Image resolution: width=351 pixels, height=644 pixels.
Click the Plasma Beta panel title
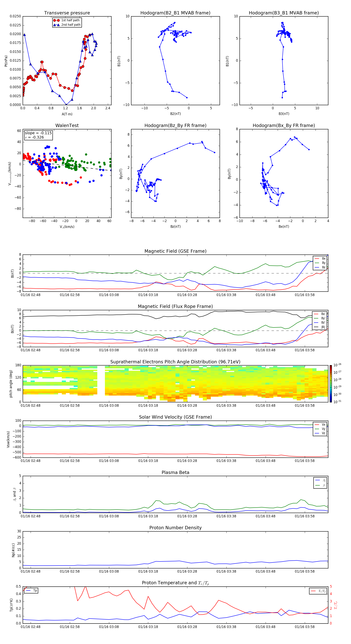[175, 473]
